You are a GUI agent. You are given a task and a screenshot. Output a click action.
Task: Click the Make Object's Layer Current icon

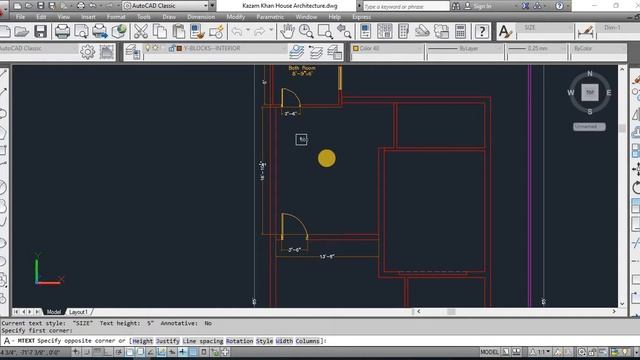coord(297,52)
